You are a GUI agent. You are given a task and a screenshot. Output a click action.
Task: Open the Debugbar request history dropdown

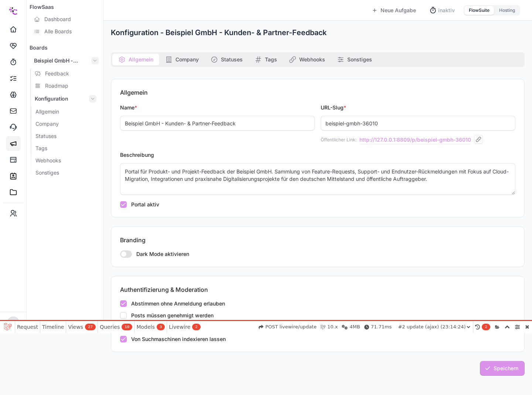point(434,327)
